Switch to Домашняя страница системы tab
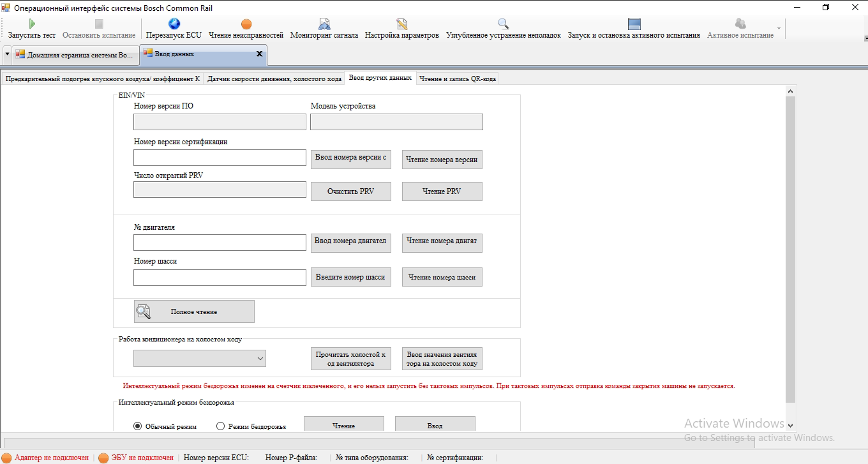The image size is (868, 464). coord(75,55)
